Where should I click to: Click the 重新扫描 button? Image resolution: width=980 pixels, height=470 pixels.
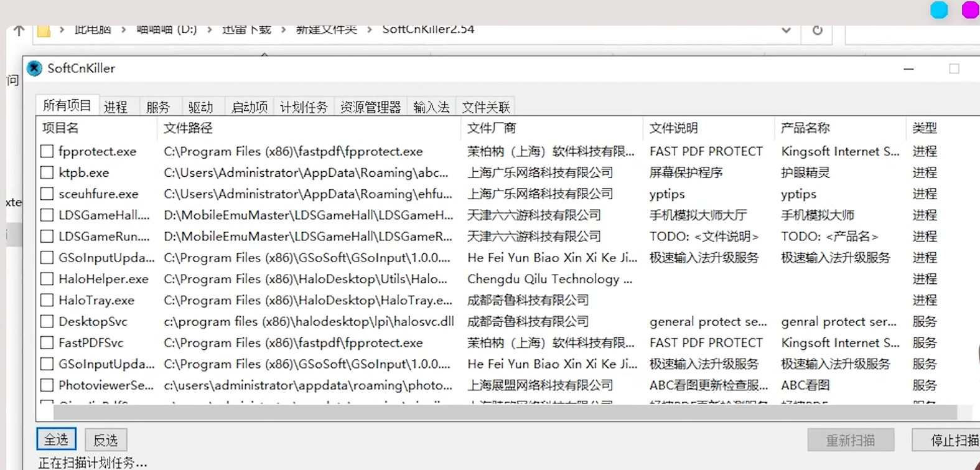tap(851, 440)
